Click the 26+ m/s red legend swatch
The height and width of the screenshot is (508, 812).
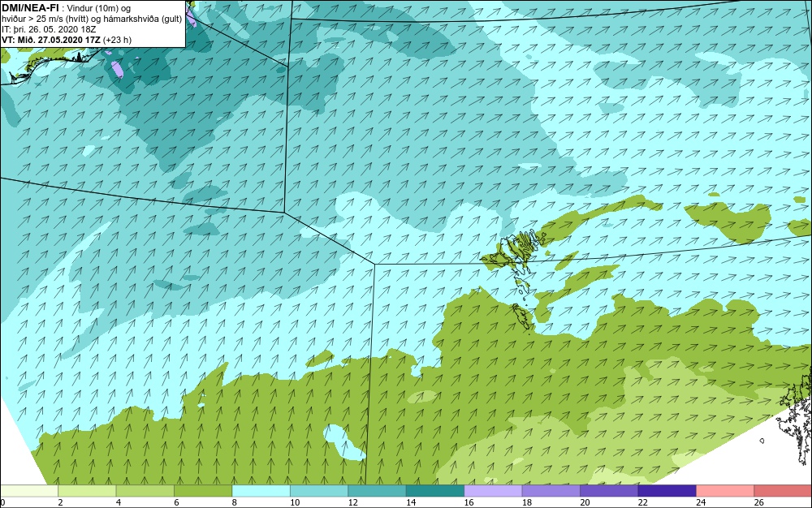783,491
